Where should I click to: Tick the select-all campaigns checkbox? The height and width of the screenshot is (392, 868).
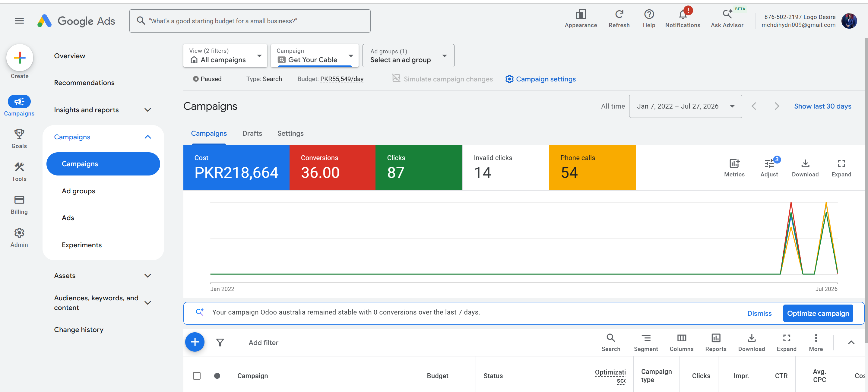tap(197, 375)
